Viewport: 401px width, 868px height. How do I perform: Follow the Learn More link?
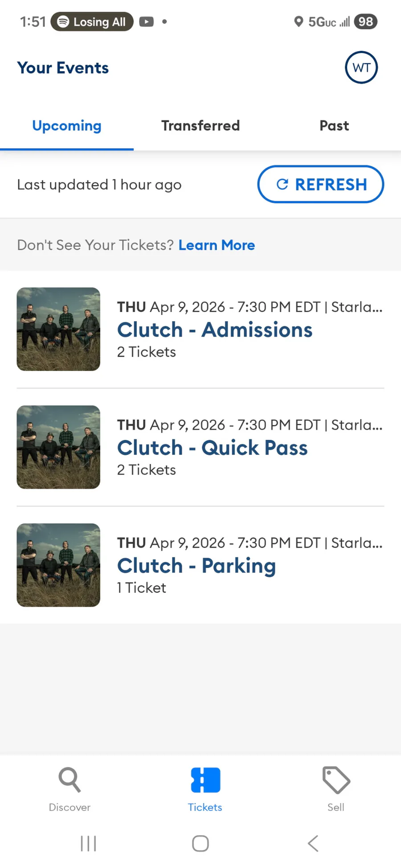[217, 245]
